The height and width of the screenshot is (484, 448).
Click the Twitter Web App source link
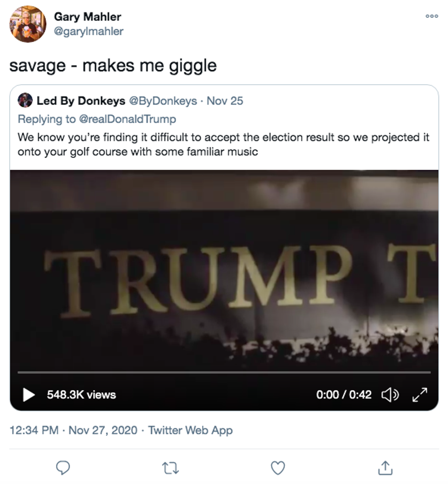coord(190,430)
